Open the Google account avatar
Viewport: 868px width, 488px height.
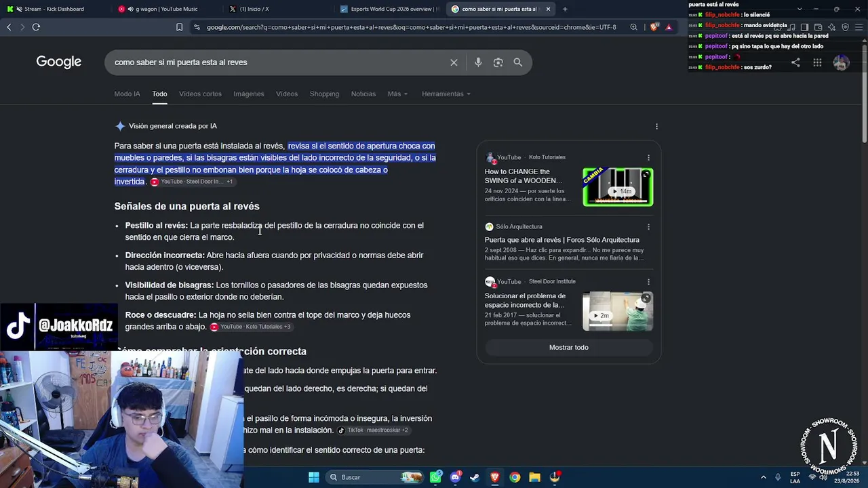click(841, 62)
